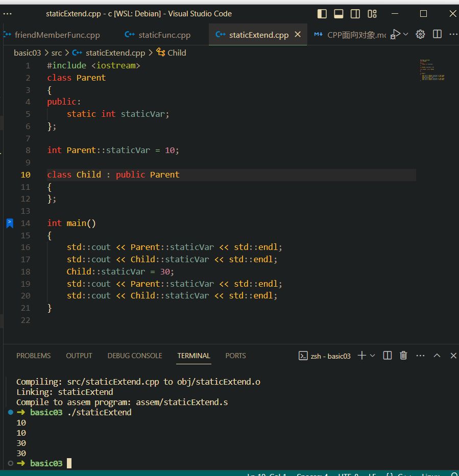Split the terminal pane

coord(388,356)
